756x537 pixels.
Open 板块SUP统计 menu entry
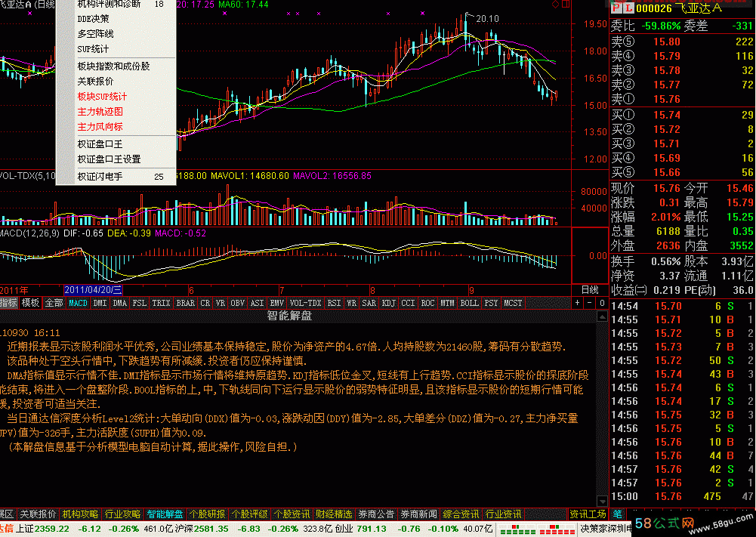(116, 97)
